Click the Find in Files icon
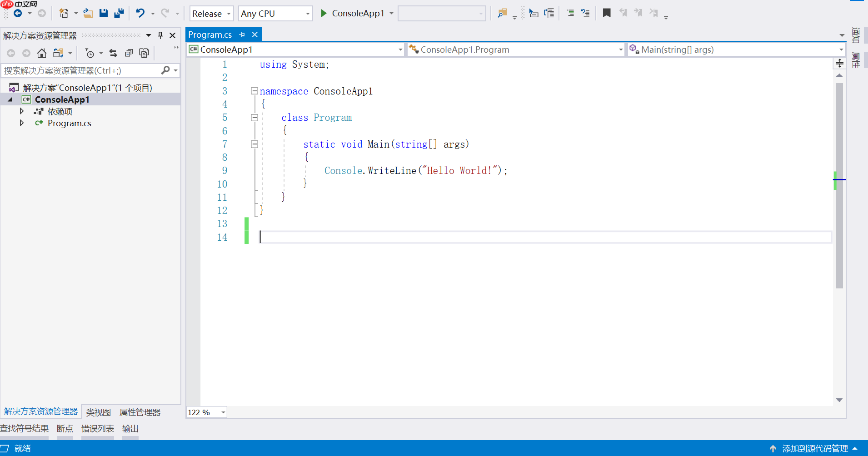 pyautogui.click(x=502, y=13)
